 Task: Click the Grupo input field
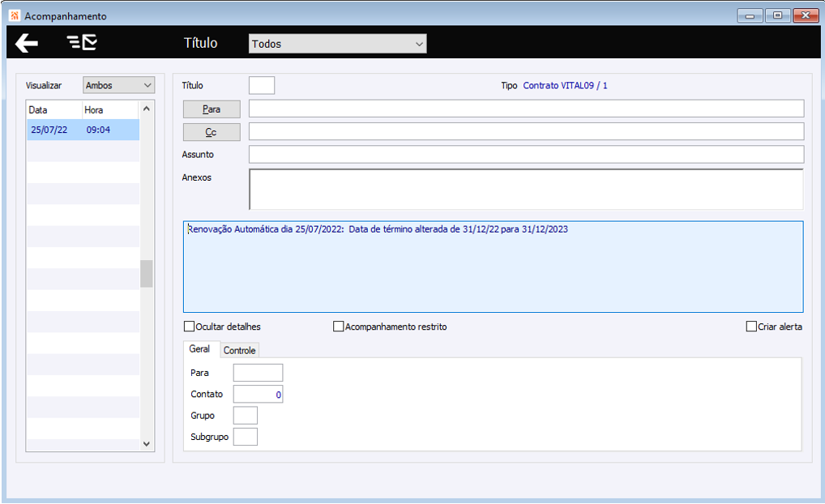246,416
